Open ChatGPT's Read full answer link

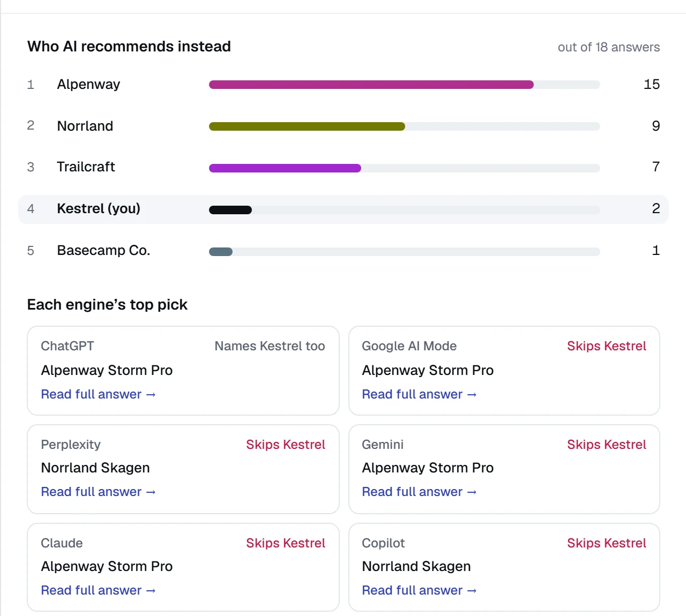(x=98, y=394)
